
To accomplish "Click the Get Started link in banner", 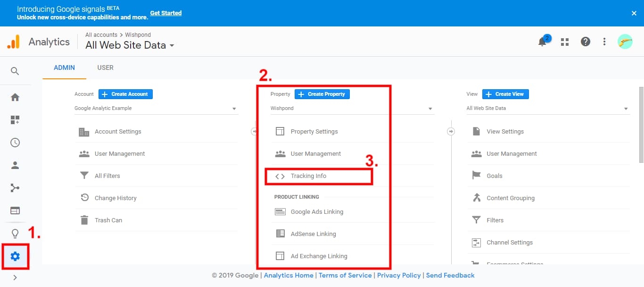I will 165,13.
